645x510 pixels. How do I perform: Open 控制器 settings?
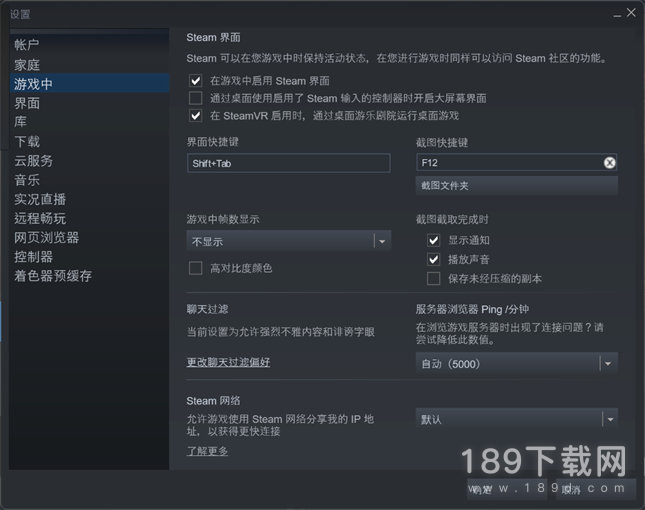[89, 257]
